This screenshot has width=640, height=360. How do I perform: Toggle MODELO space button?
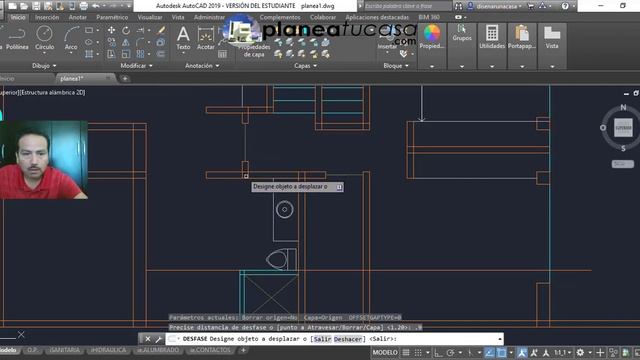[385, 352]
